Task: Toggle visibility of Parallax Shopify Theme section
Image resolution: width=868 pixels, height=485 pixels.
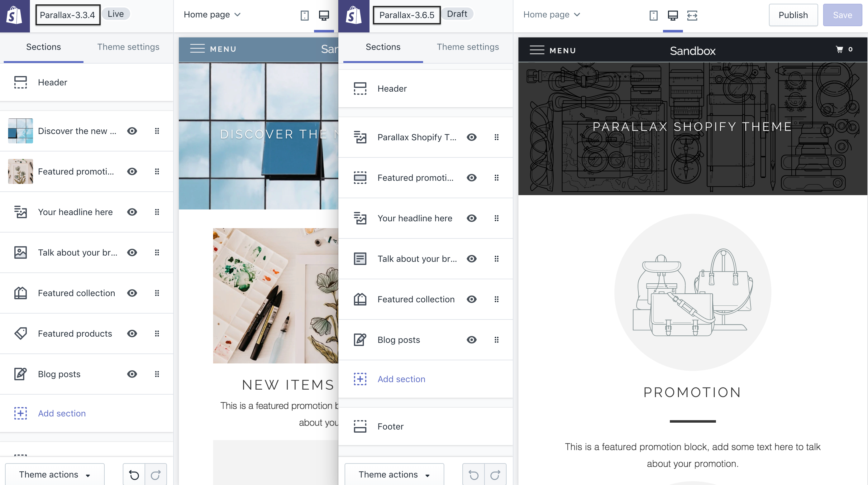Action: [x=471, y=137]
